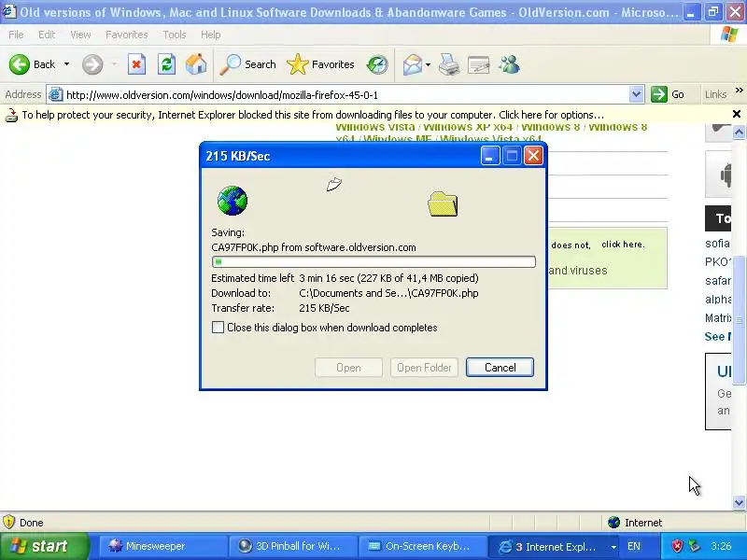
Task: Check 'Close this dialog box when download completes'
Action: pyautogui.click(x=218, y=328)
